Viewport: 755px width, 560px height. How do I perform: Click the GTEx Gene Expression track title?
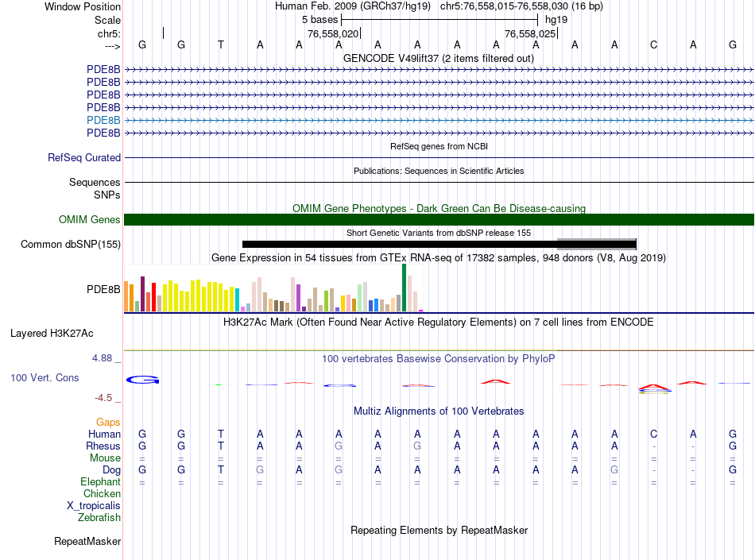(x=439, y=258)
